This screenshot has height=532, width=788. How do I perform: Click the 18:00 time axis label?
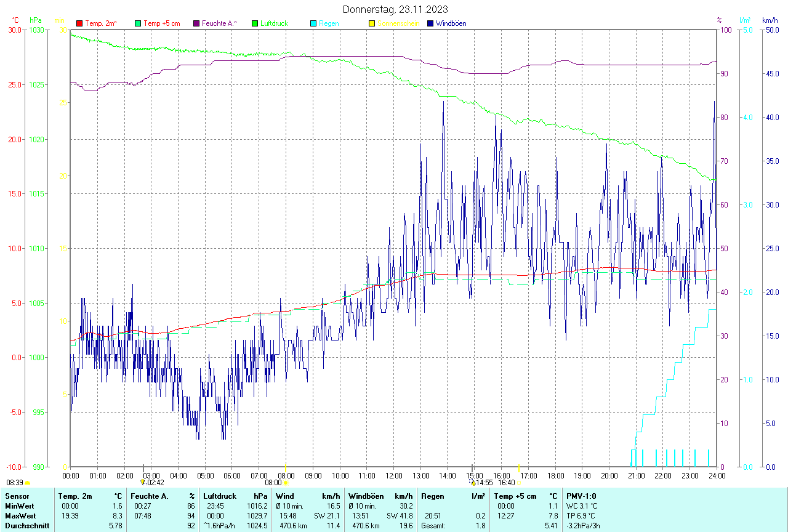(x=555, y=475)
